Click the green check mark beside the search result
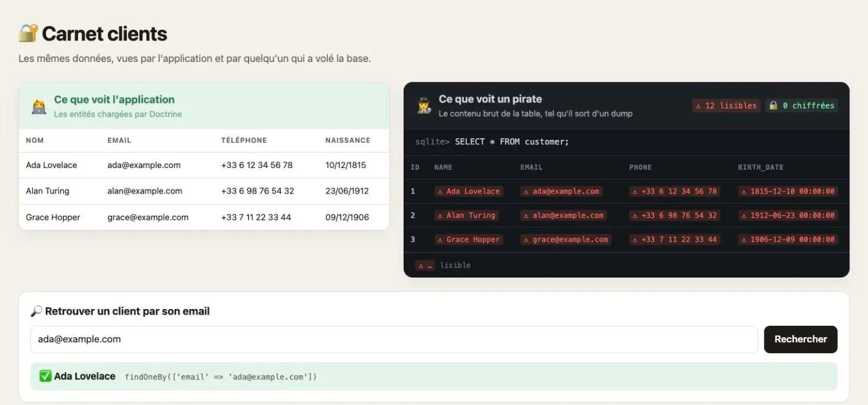 [x=45, y=376]
